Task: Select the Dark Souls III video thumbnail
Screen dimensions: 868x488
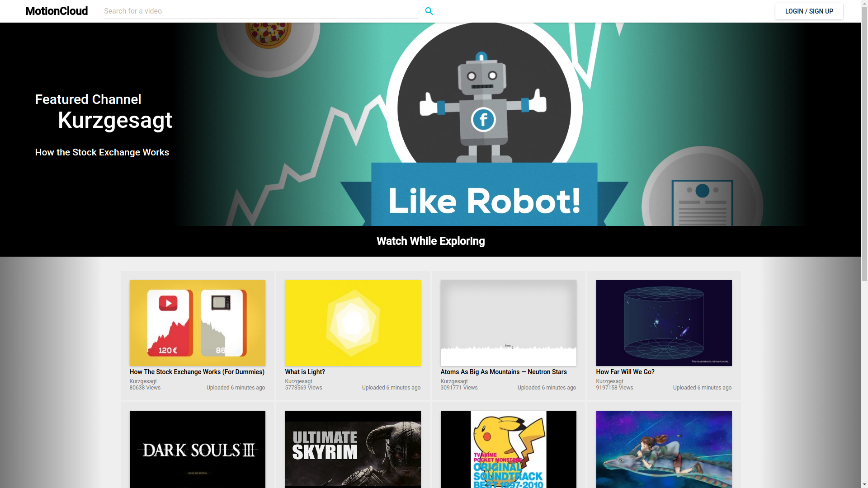Action: click(x=198, y=449)
